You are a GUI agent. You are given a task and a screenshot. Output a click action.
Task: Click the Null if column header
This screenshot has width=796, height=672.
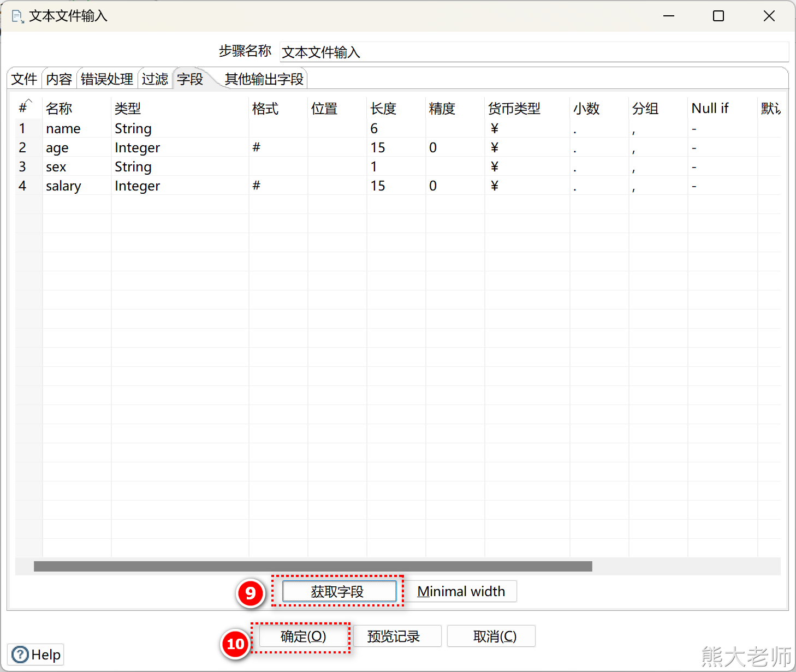point(723,108)
